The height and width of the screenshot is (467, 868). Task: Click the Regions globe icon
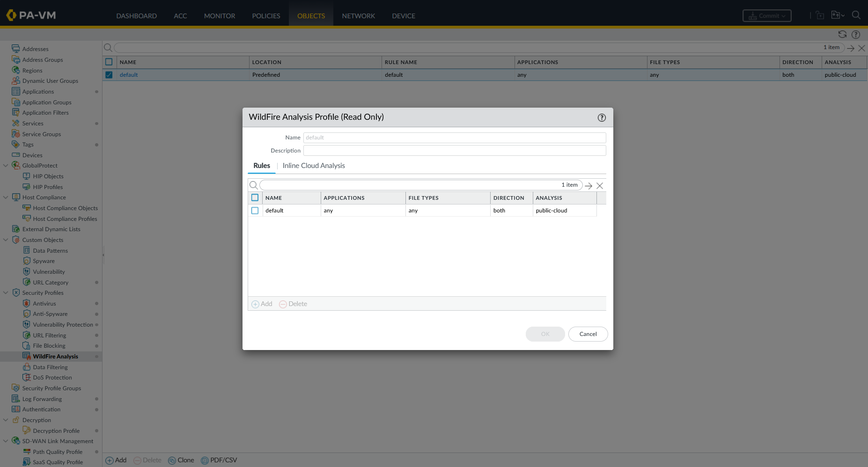pyautogui.click(x=16, y=70)
